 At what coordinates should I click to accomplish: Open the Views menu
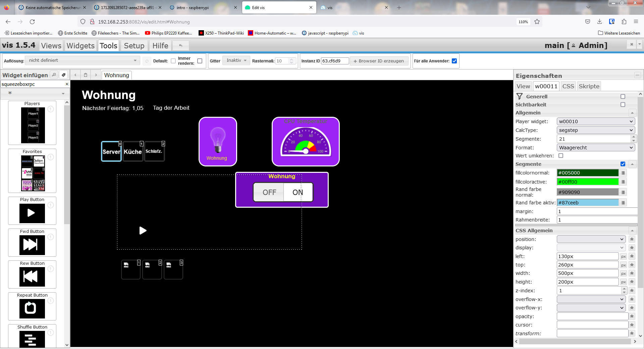(51, 46)
